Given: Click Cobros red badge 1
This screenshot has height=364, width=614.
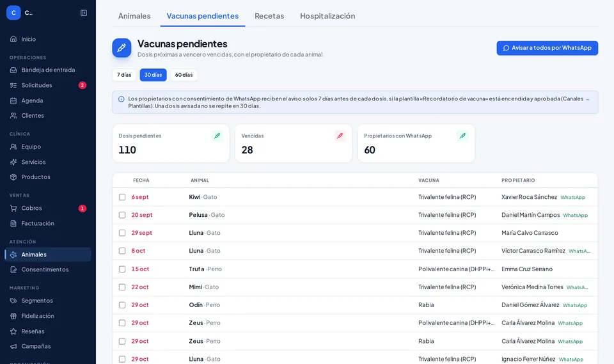Looking at the screenshot, I should pos(83,208).
